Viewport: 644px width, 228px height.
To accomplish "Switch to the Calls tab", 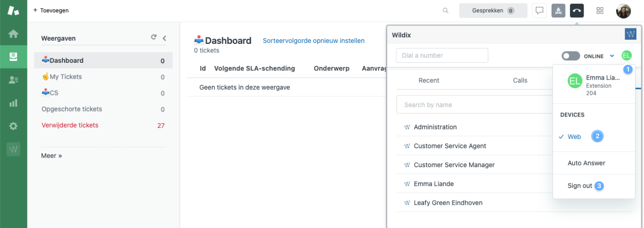I will click(520, 80).
